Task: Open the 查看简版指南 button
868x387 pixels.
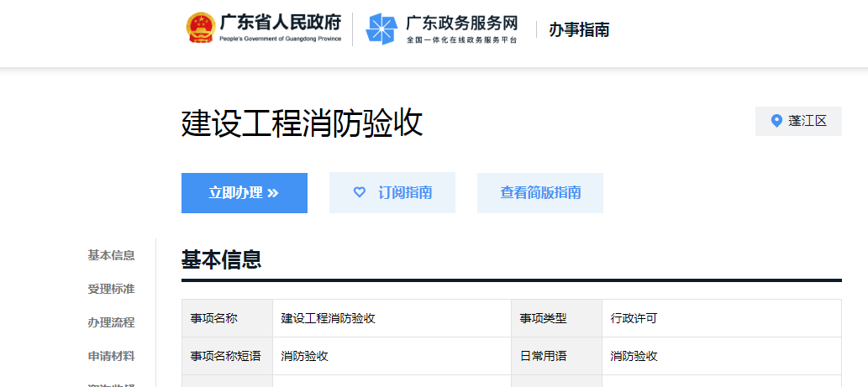Action: pos(540,193)
